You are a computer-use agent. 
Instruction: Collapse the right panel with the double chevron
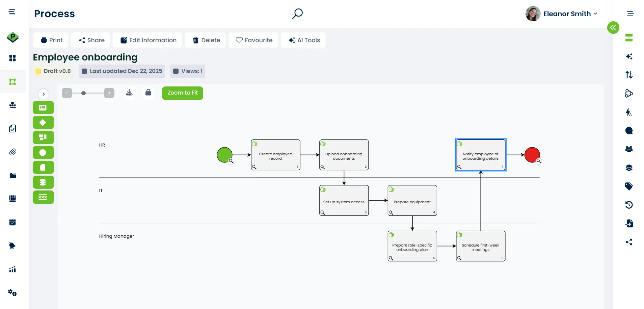(x=613, y=27)
